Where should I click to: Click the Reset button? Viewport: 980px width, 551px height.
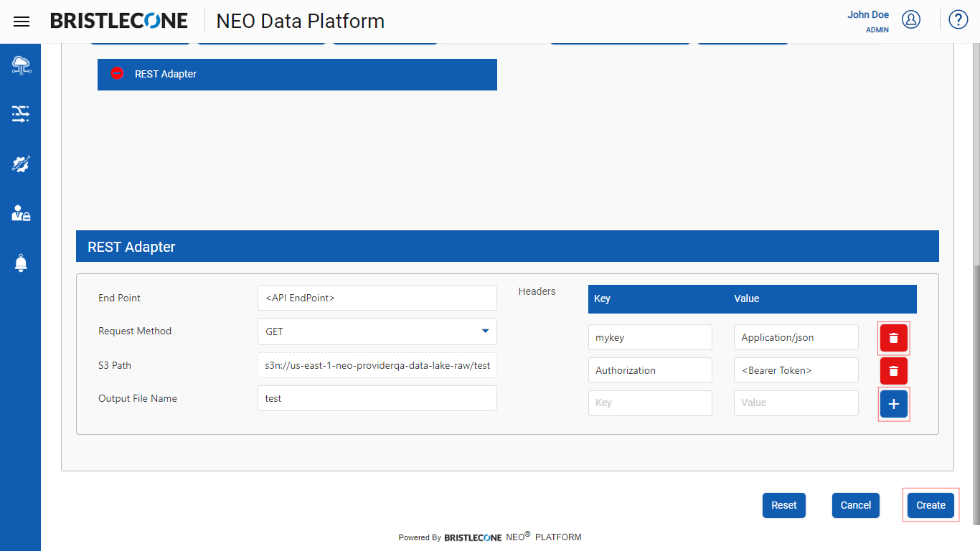[784, 505]
